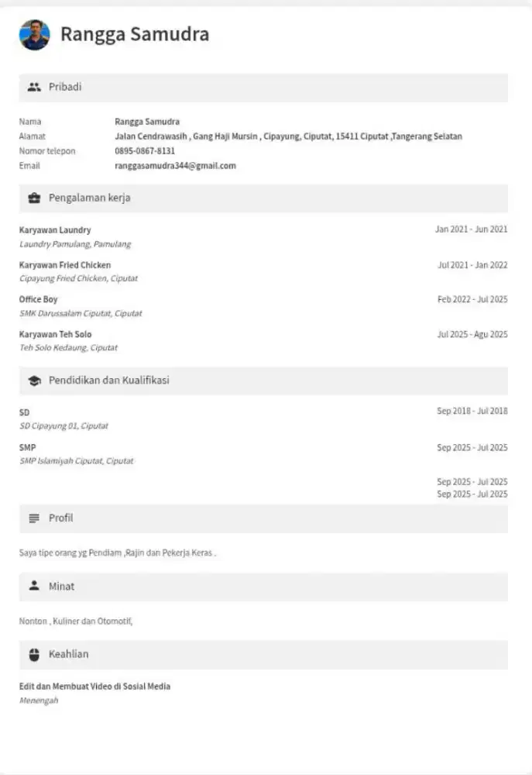This screenshot has width=532, height=775.
Task: Click the SMP Islamiyah Ciputat school text
Action: [76, 461]
